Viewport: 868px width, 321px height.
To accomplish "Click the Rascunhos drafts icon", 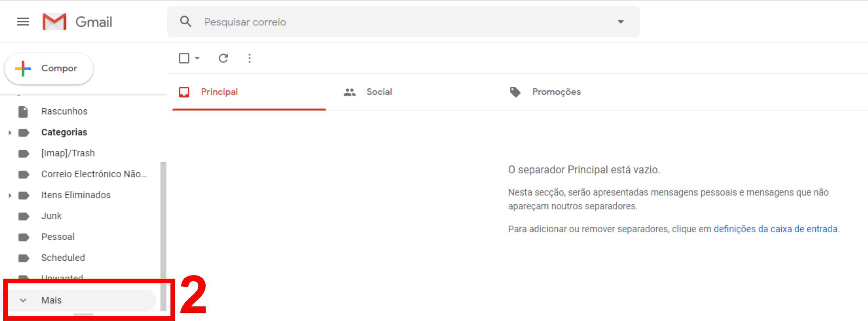I will [x=23, y=111].
